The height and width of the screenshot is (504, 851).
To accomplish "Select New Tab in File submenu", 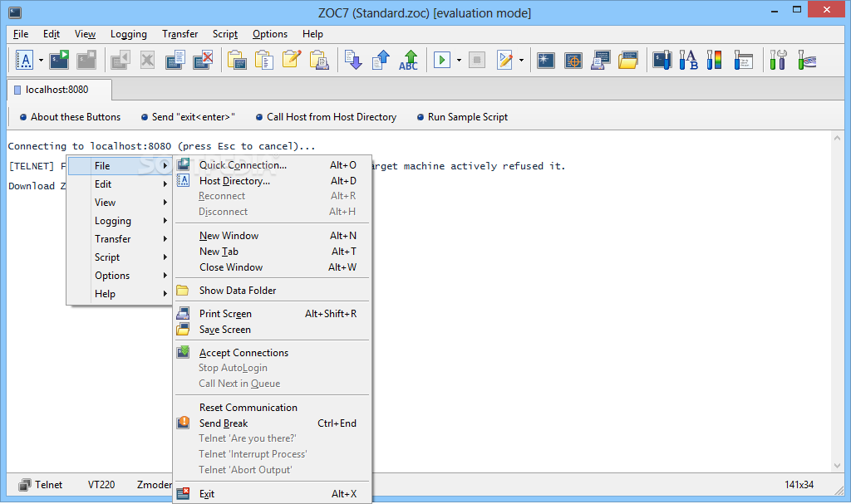I will (273, 252).
